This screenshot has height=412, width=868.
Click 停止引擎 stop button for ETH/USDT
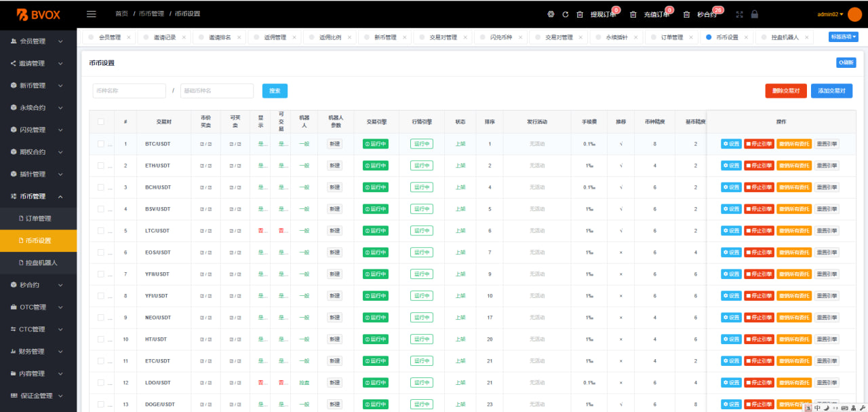pos(759,166)
